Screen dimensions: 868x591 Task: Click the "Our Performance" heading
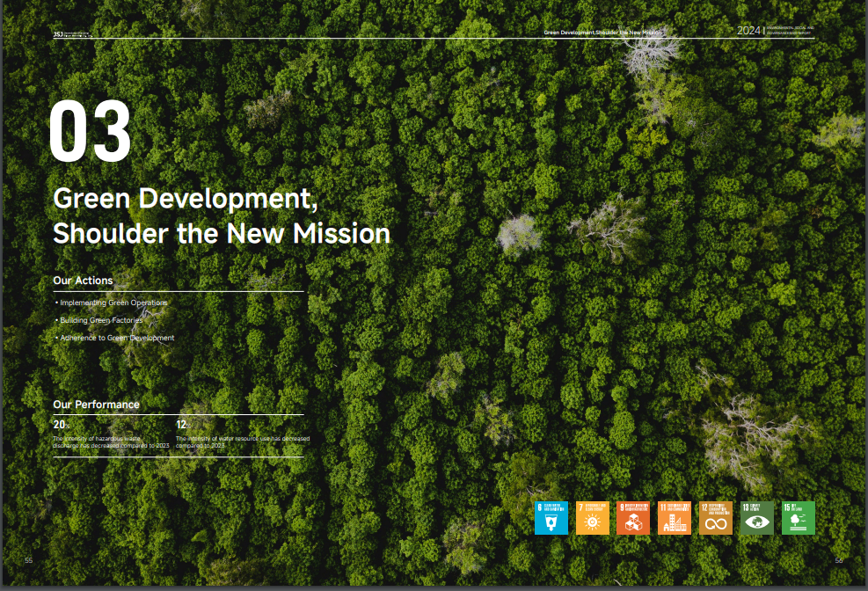point(96,405)
